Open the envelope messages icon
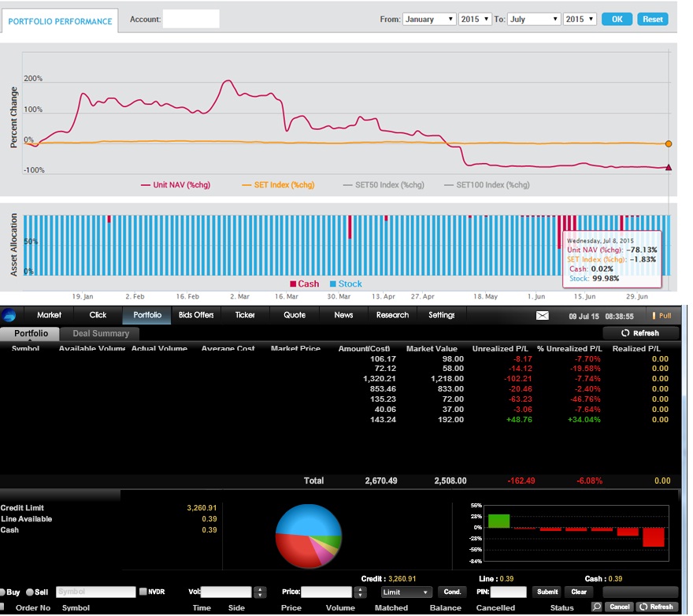 coord(543,315)
